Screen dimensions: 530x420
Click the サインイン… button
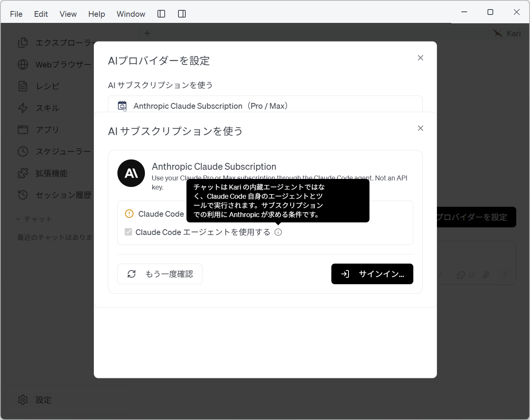click(x=372, y=274)
